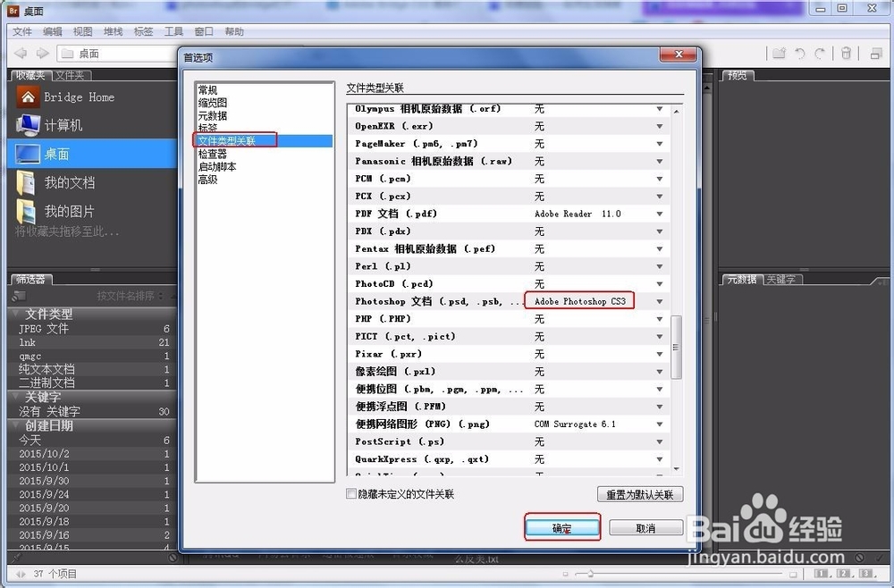This screenshot has width=894, height=588.
Task: Open 我的文档 in favorites
Action: 55,182
